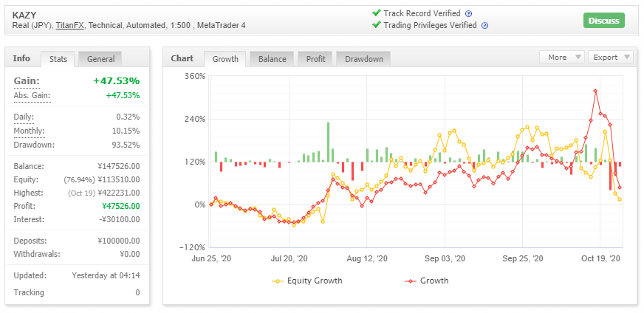Click the tallest green bar in late July

(x=328, y=142)
